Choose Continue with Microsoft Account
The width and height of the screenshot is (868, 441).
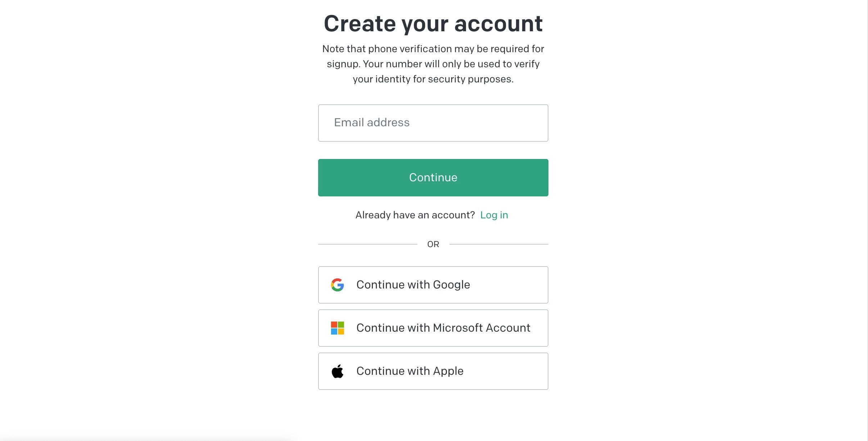(433, 328)
